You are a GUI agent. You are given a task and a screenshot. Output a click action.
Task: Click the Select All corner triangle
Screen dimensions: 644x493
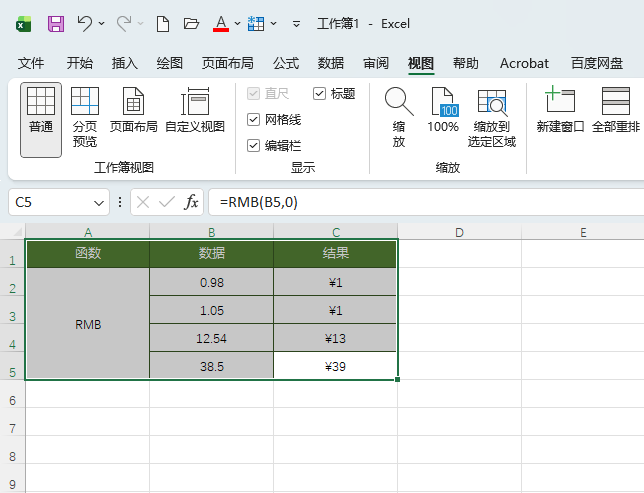tap(17, 232)
